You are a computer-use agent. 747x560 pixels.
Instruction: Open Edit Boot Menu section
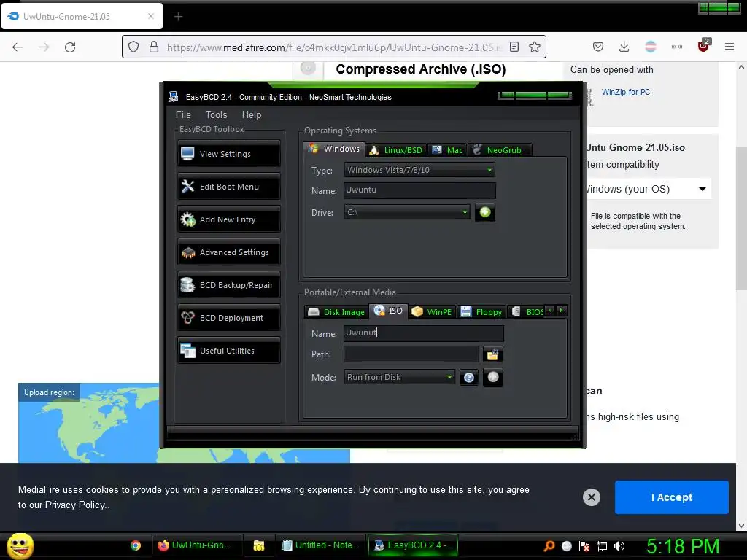pos(228,187)
